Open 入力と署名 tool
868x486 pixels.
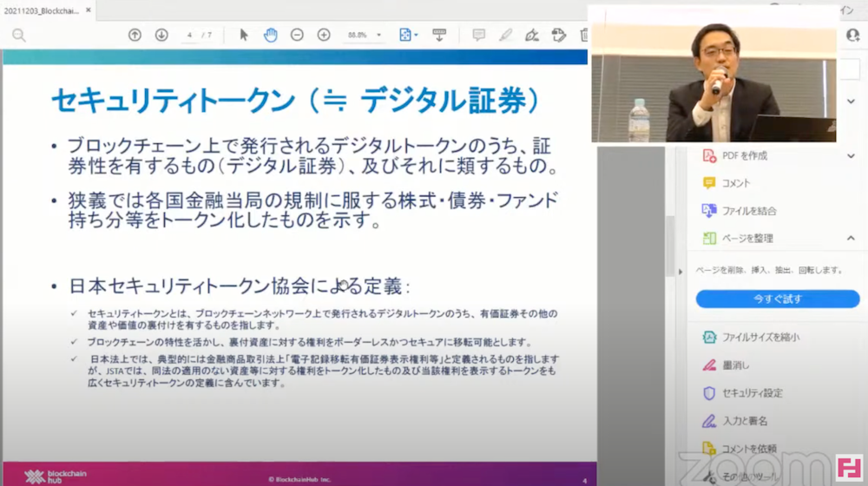tap(734, 421)
